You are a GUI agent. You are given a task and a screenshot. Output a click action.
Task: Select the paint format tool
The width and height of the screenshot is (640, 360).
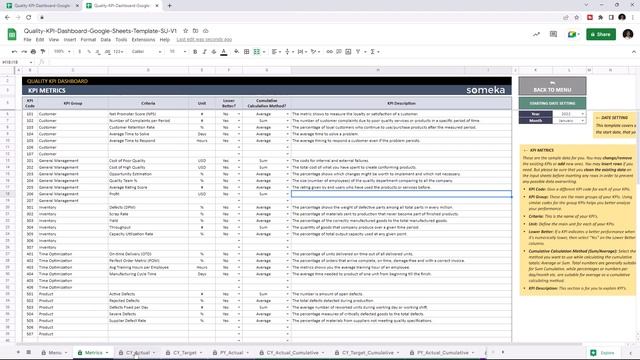point(43,52)
